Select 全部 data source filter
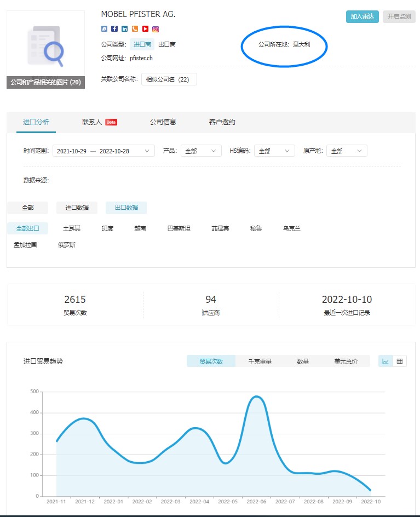Screen dimensions: 420x517 28,208
